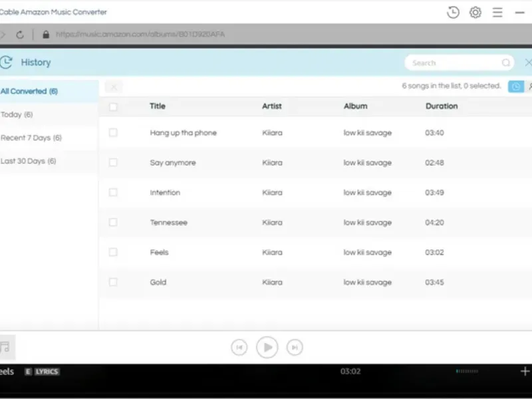The width and height of the screenshot is (532, 399).
Task: Check the box for Tennessee
Action: pos(113,222)
